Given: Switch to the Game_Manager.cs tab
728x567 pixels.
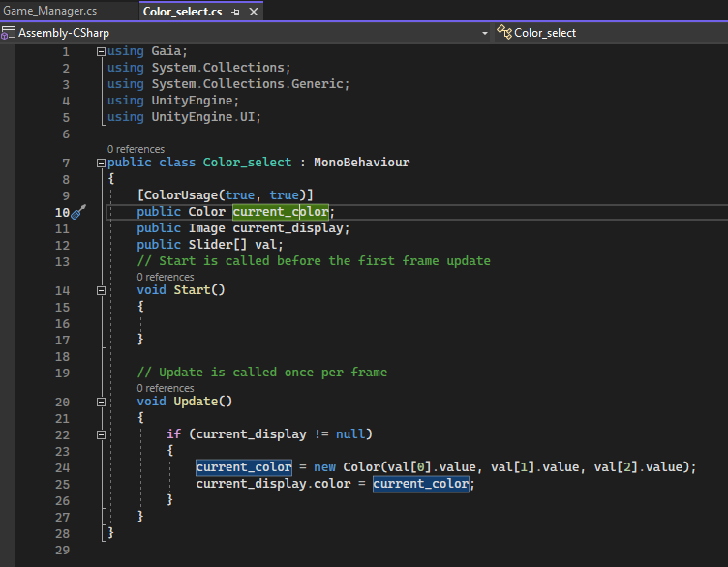Looking at the screenshot, I should 50,12.
